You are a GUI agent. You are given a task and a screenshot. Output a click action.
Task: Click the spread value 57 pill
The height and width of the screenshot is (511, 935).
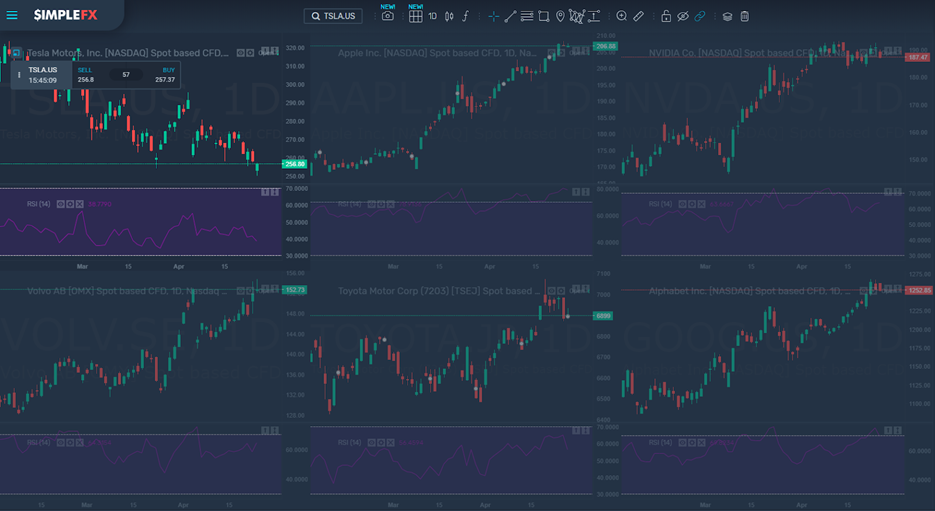(x=126, y=75)
